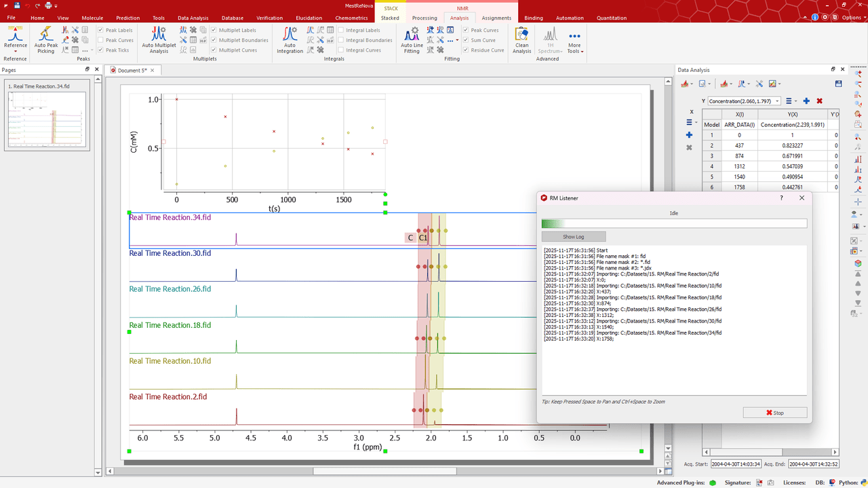Open the Reference dropdown arrow
Image resolution: width=868 pixels, height=488 pixels.
point(16,52)
